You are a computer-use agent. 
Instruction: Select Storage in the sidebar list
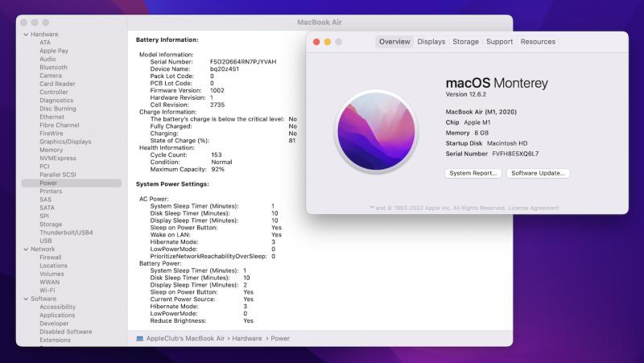click(x=51, y=225)
